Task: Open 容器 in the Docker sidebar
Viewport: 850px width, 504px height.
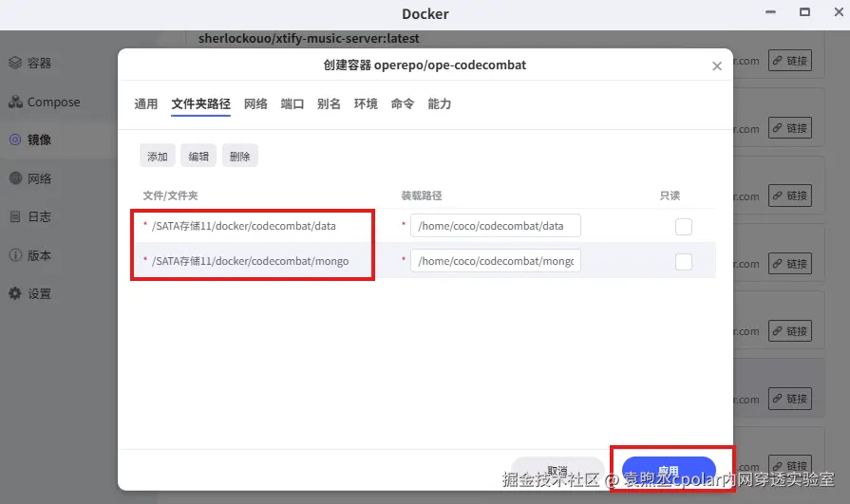Action: point(30,63)
